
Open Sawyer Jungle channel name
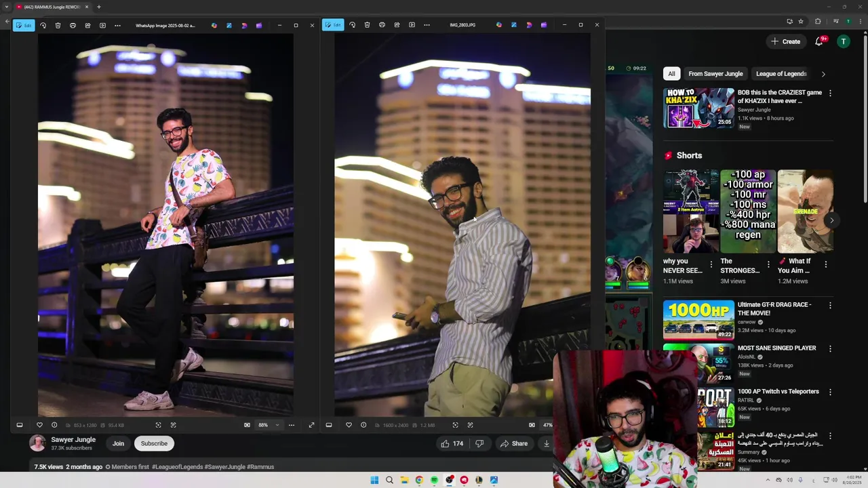click(73, 440)
